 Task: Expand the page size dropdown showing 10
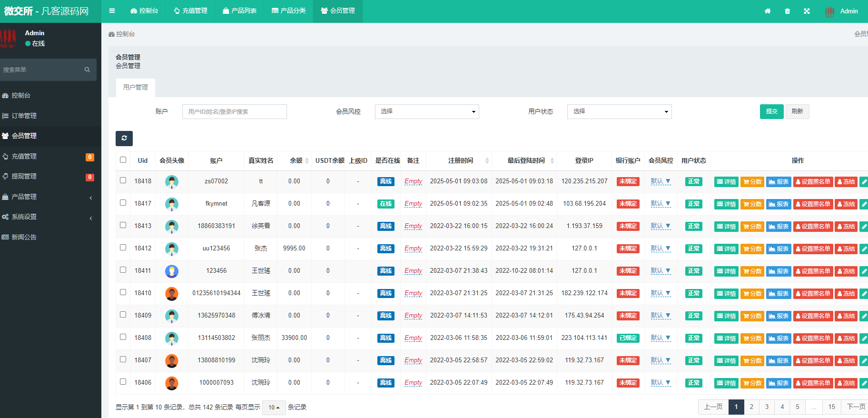(x=274, y=408)
